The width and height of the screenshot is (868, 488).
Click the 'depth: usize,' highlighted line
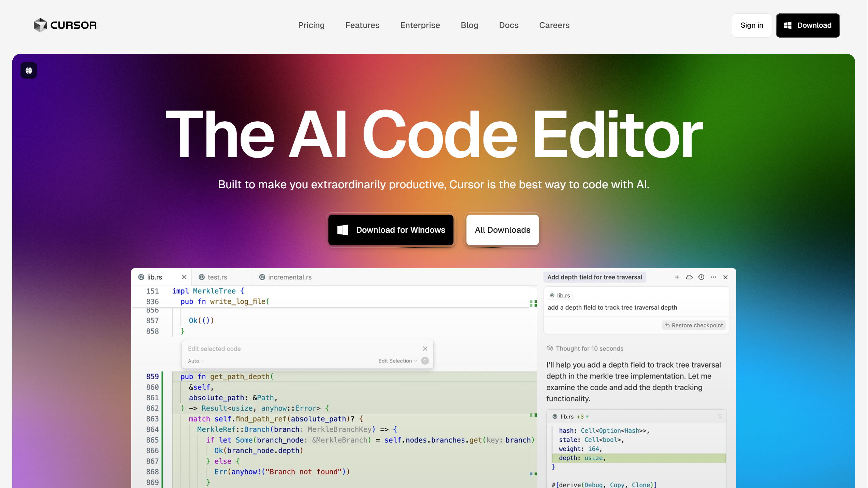tap(639, 458)
